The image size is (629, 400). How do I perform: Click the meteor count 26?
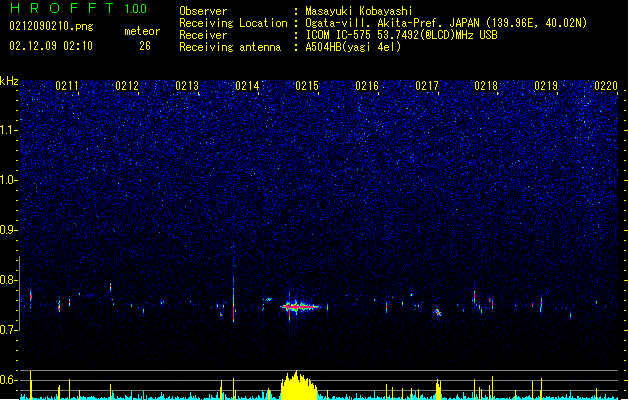click(145, 46)
